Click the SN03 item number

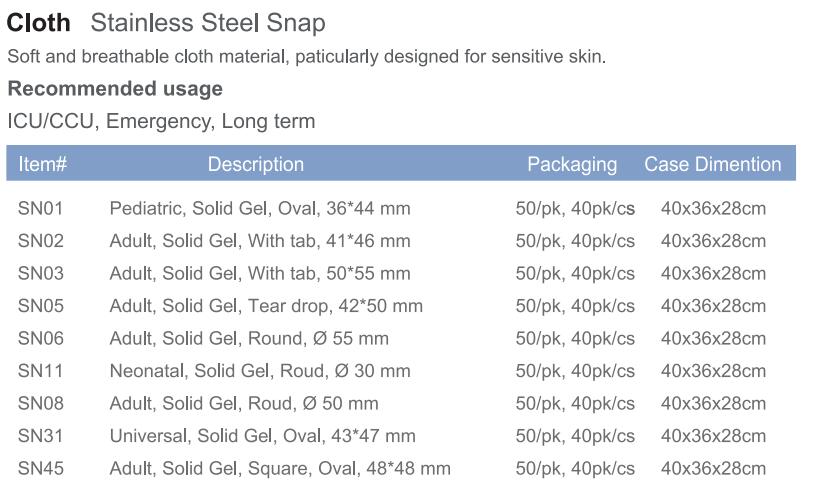[x=40, y=273]
